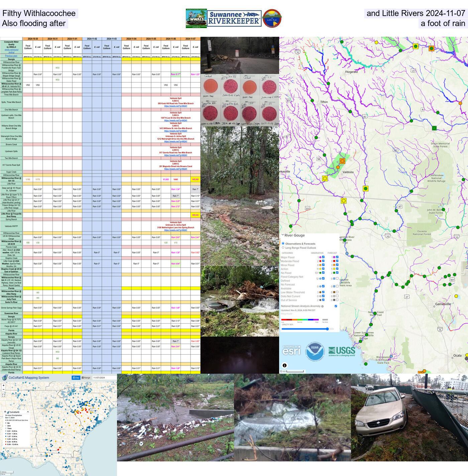Click the 2024-11-02 column header
The height and width of the screenshot is (476, 468).
[92, 39]
